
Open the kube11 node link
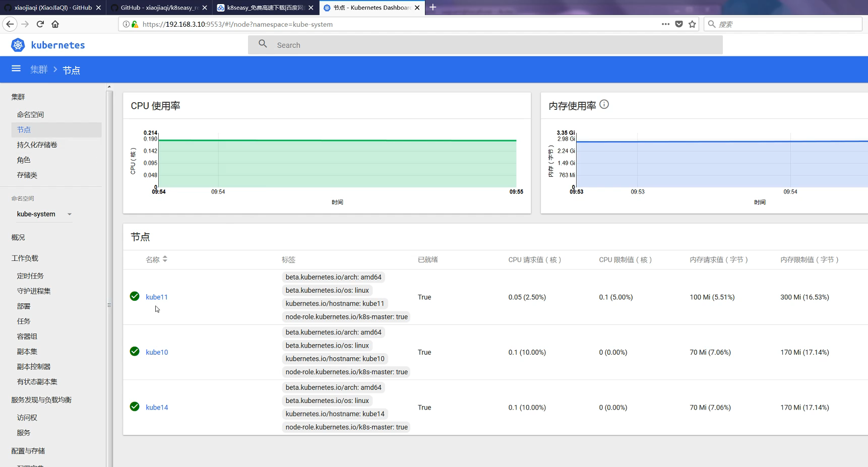tap(157, 297)
